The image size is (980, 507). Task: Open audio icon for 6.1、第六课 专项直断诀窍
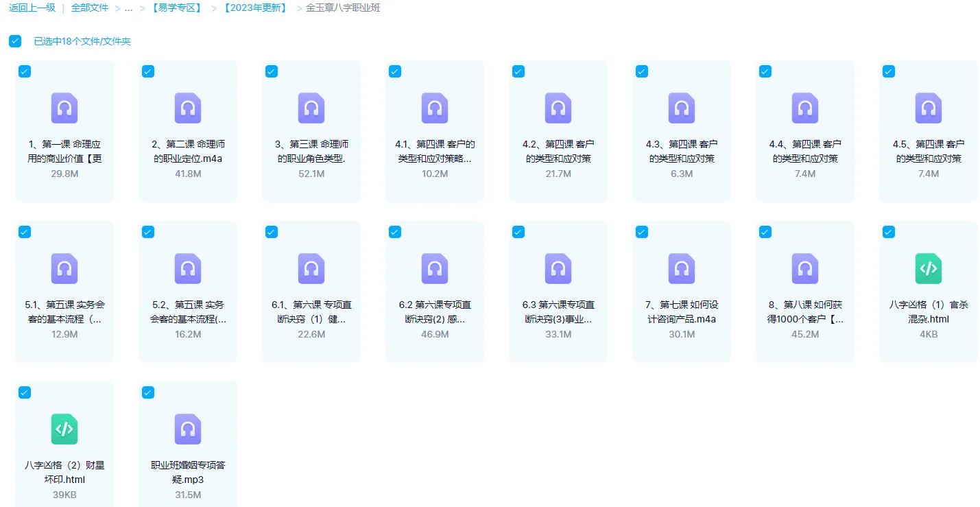click(x=311, y=268)
